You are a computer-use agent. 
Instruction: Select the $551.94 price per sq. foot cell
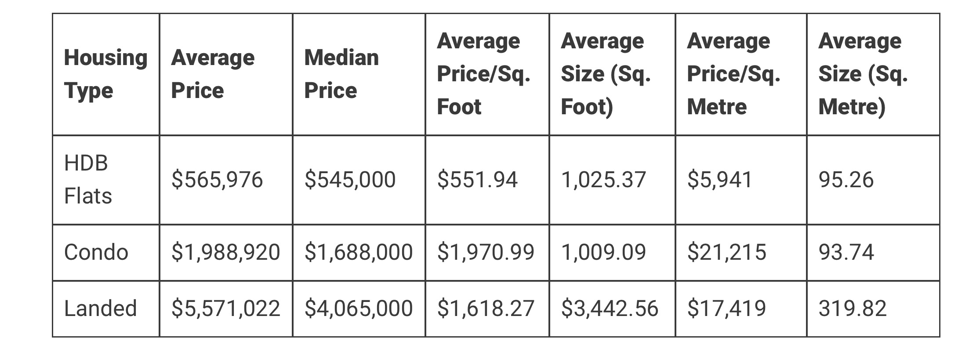(477, 180)
